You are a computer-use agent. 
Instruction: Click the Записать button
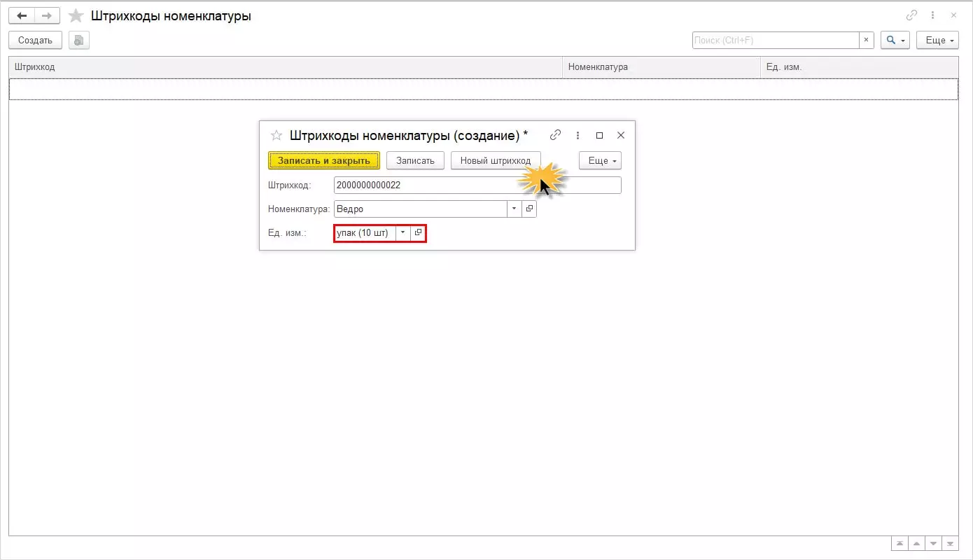(x=415, y=160)
